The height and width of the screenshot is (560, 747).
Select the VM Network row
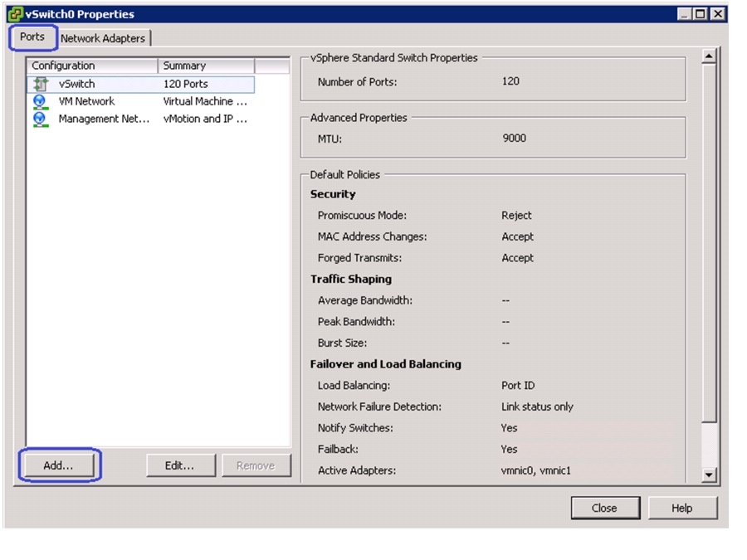(141, 102)
